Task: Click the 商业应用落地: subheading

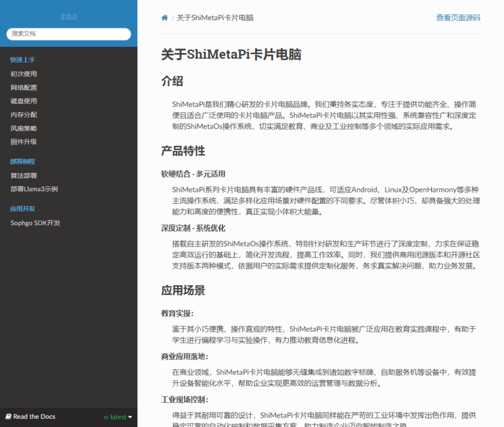Action: [x=185, y=356]
